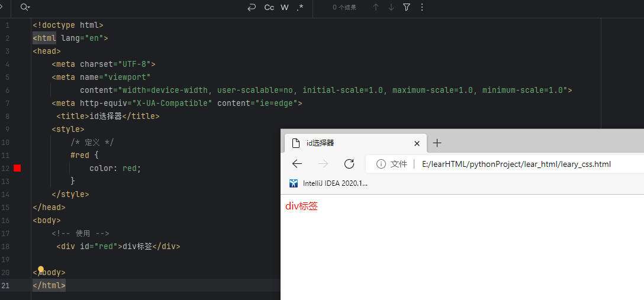Click the '0 个结果' results label
The image size is (644, 300).
[x=344, y=7]
